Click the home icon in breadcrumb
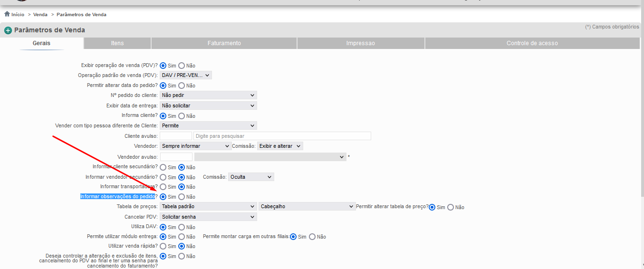The width and height of the screenshot is (644, 269). pyautogui.click(x=7, y=14)
